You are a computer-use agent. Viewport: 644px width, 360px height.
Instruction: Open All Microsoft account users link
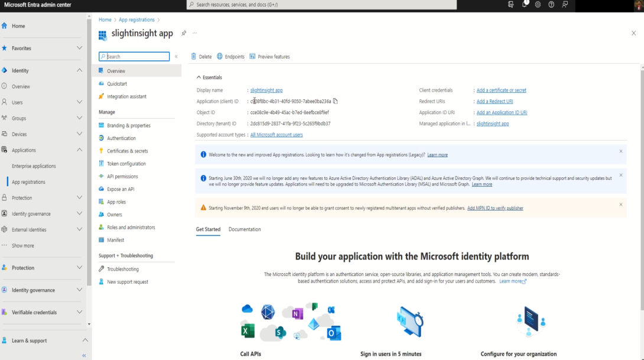277,134
